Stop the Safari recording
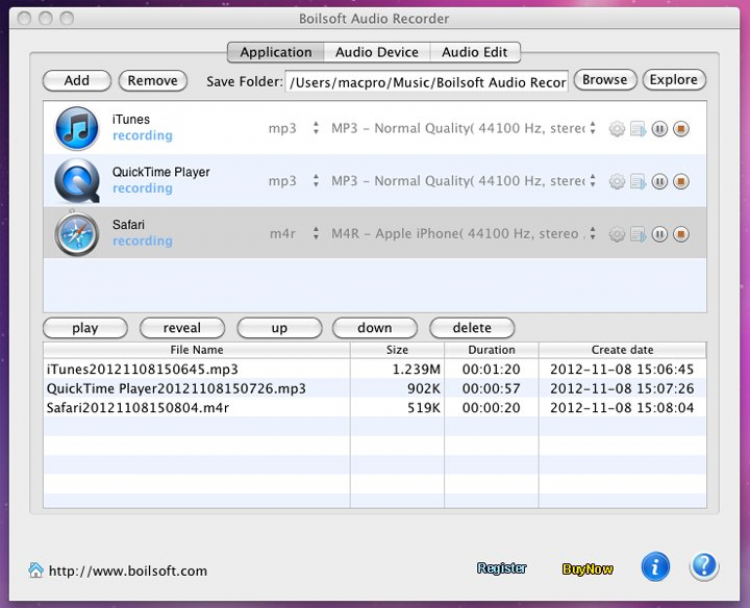The image size is (750, 608). 681,234
